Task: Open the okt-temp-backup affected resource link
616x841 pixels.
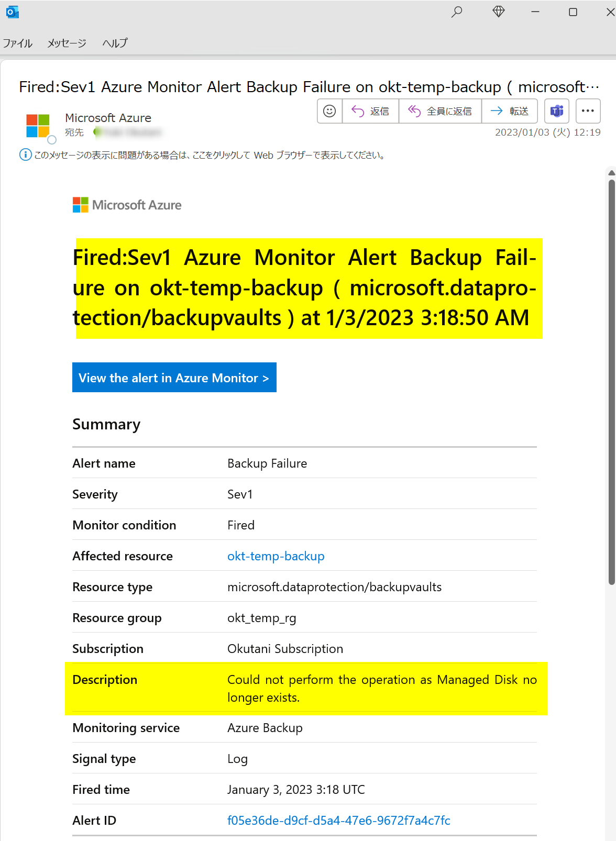Action: tap(276, 556)
